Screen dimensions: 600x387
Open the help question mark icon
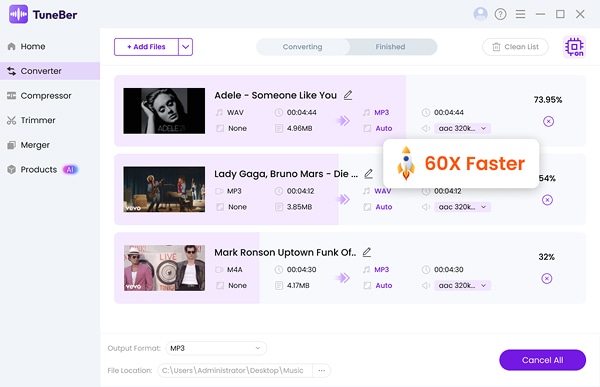click(x=500, y=14)
